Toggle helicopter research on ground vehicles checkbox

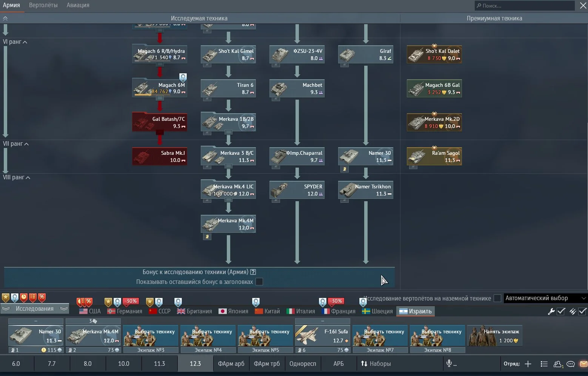(x=497, y=298)
